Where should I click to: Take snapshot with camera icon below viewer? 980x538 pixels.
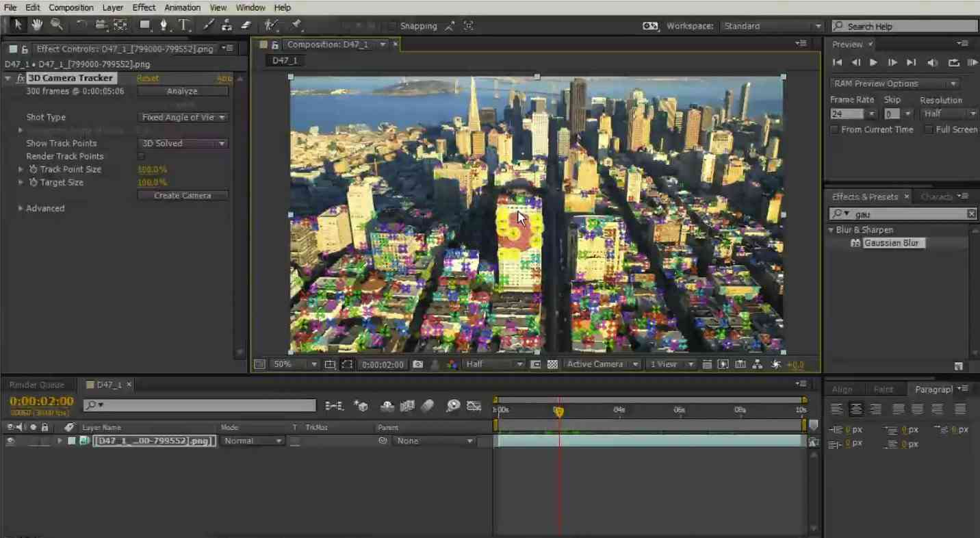click(x=417, y=365)
